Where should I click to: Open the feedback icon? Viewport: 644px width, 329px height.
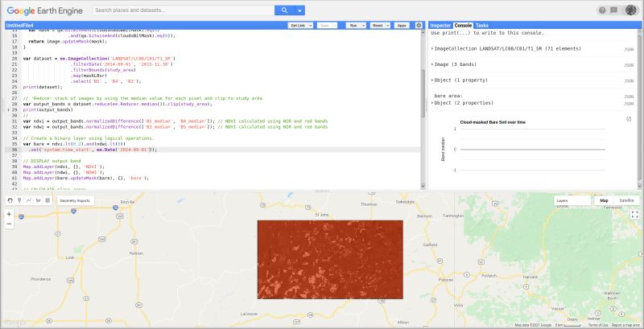pyautogui.click(x=614, y=10)
